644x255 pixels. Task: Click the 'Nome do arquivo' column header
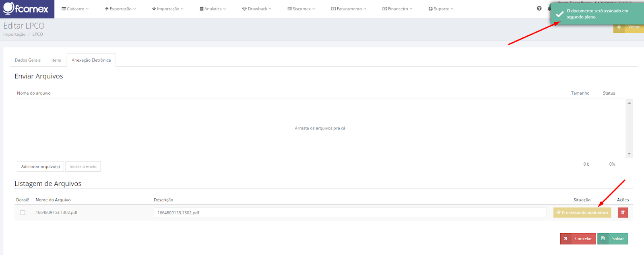coord(34,93)
